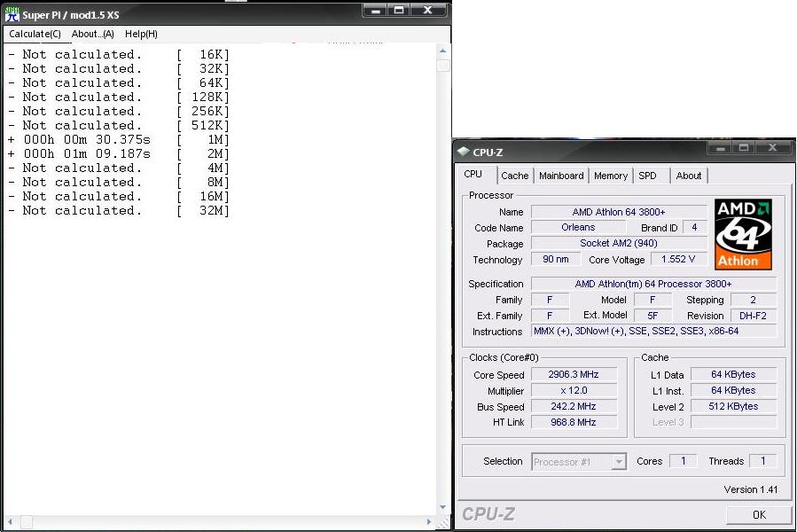Click the 'Not calculated' 512K row
797x532 pixels.
coord(119,125)
